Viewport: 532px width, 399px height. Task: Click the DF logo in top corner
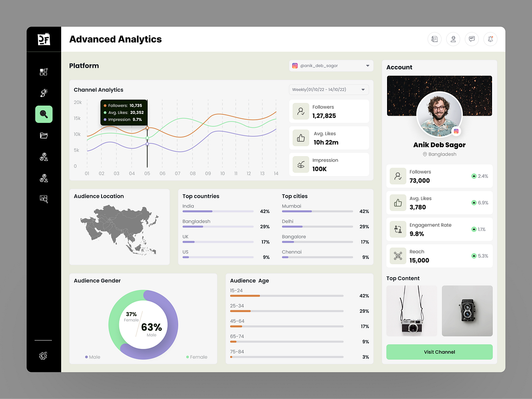coord(44,39)
